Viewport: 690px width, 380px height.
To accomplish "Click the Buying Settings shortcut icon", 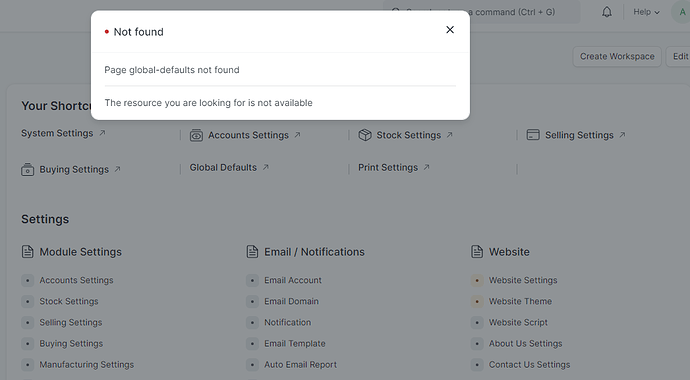I will point(28,169).
